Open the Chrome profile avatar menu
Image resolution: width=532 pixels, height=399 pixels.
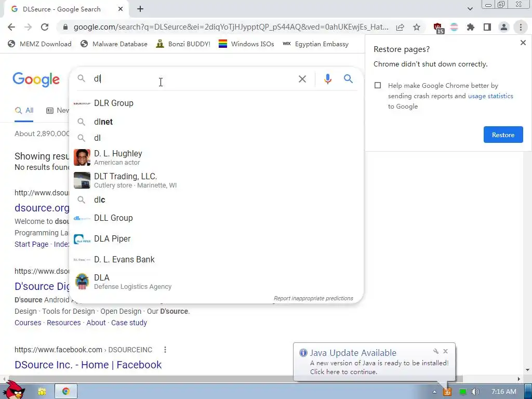coord(504,27)
